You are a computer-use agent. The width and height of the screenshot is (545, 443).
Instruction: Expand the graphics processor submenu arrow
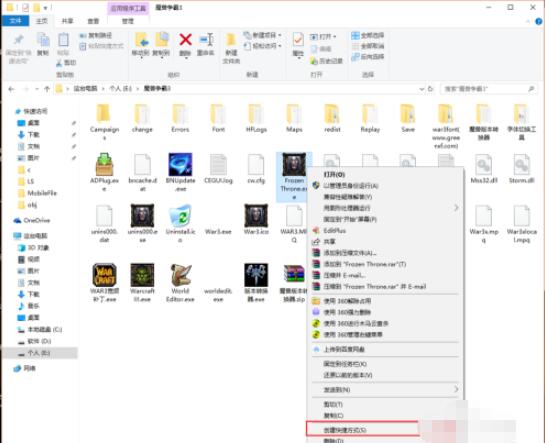tap(456, 208)
